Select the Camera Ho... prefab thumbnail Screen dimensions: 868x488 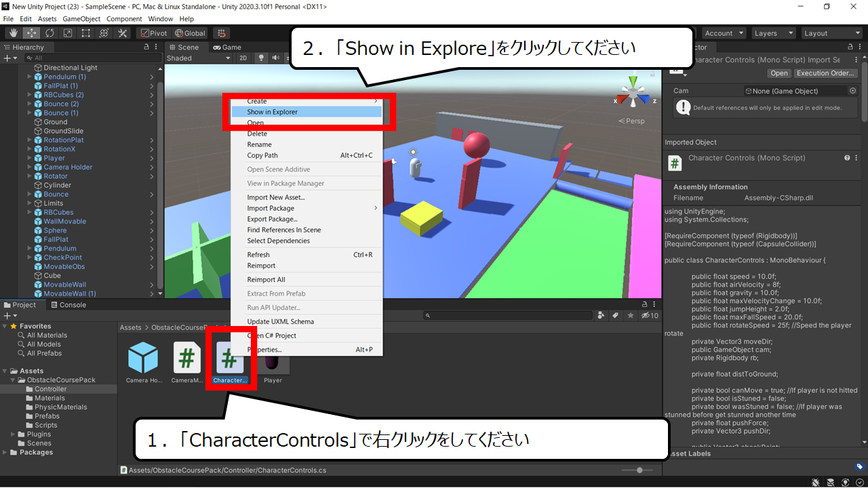point(143,363)
